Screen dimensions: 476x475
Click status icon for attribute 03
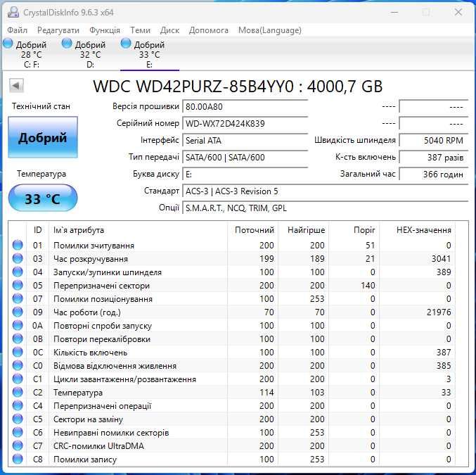pos(18,258)
